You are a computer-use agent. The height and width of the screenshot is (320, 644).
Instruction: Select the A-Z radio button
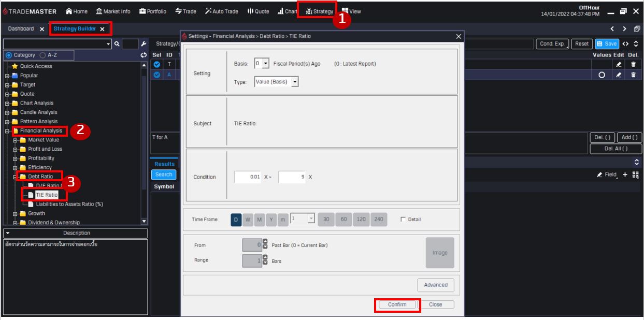(x=42, y=55)
